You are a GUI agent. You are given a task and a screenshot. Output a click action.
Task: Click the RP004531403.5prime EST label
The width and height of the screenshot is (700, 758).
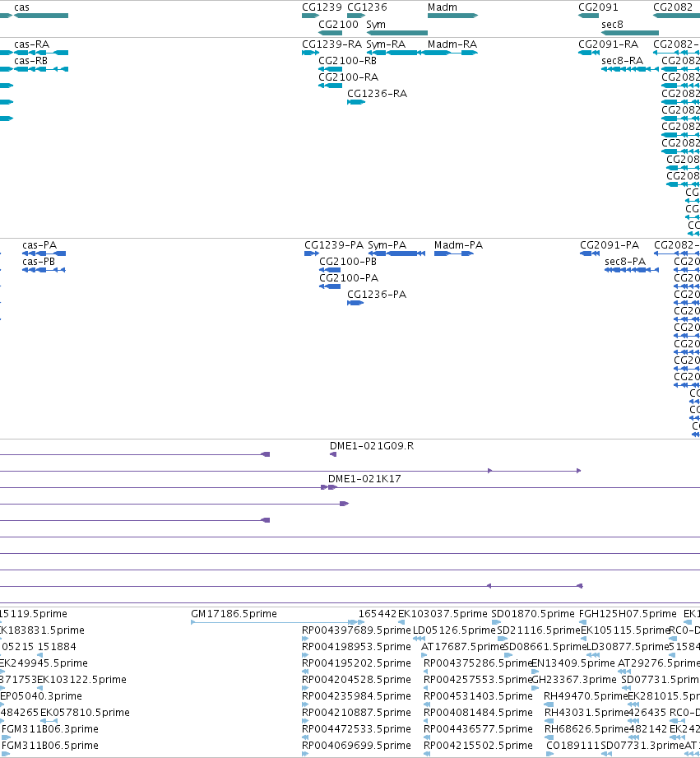(478, 696)
